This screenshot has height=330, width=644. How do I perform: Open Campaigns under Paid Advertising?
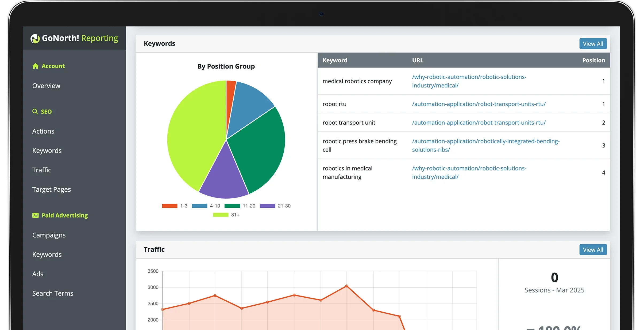click(x=49, y=235)
